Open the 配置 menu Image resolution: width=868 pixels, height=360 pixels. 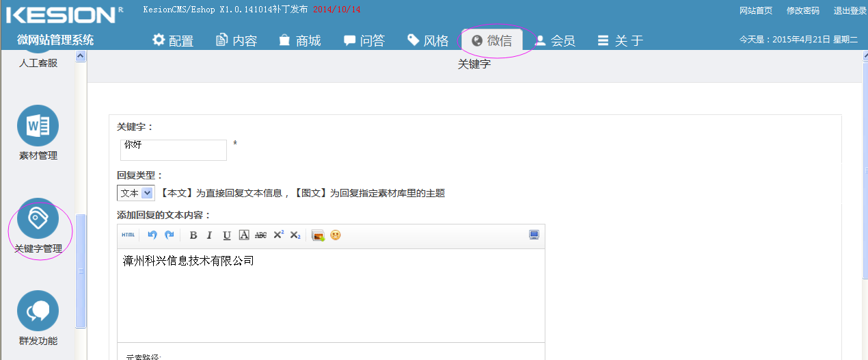coord(173,40)
